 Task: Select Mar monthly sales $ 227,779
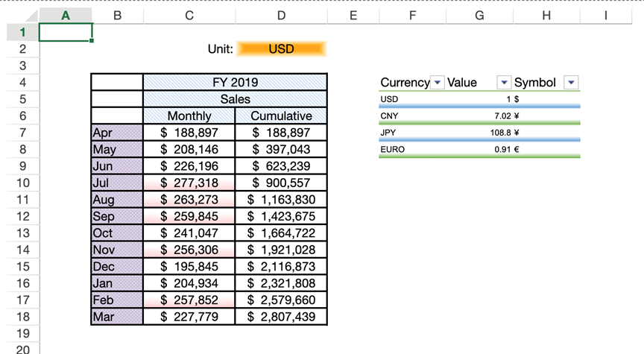(x=189, y=317)
